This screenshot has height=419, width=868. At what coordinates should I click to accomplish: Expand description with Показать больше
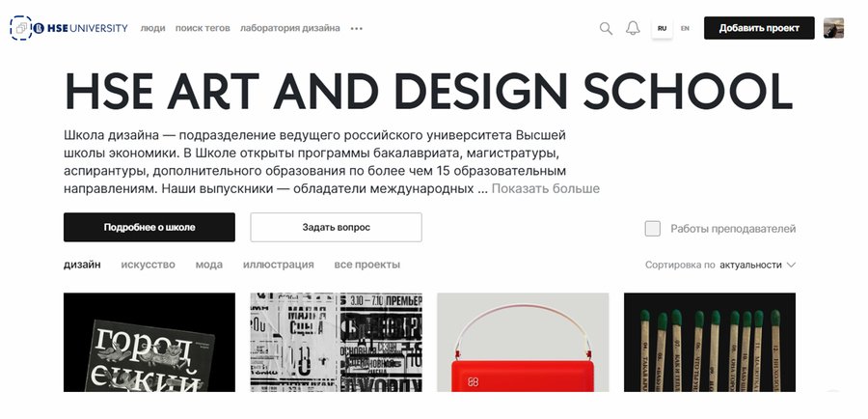(x=545, y=188)
